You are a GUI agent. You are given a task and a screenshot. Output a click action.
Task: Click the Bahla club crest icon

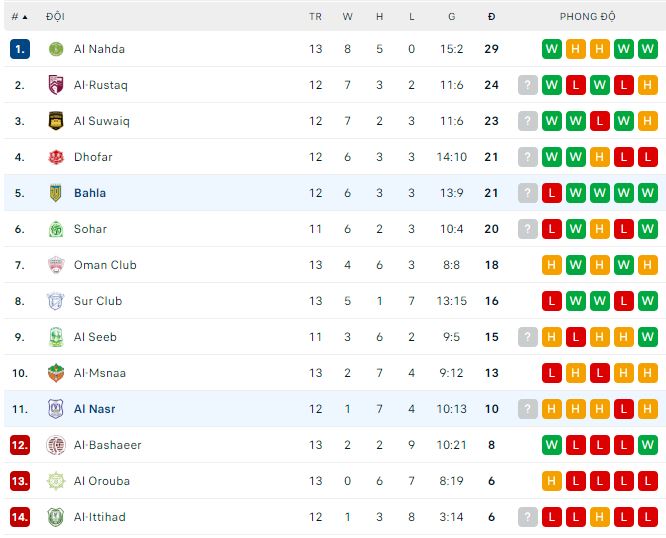point(56,193)
